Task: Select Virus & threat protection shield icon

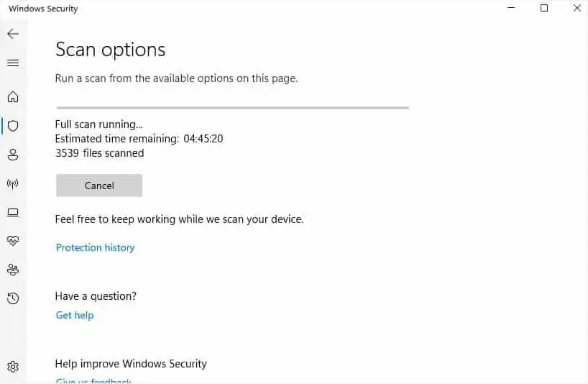Action: pyautogui.click(x=13, y=126)
